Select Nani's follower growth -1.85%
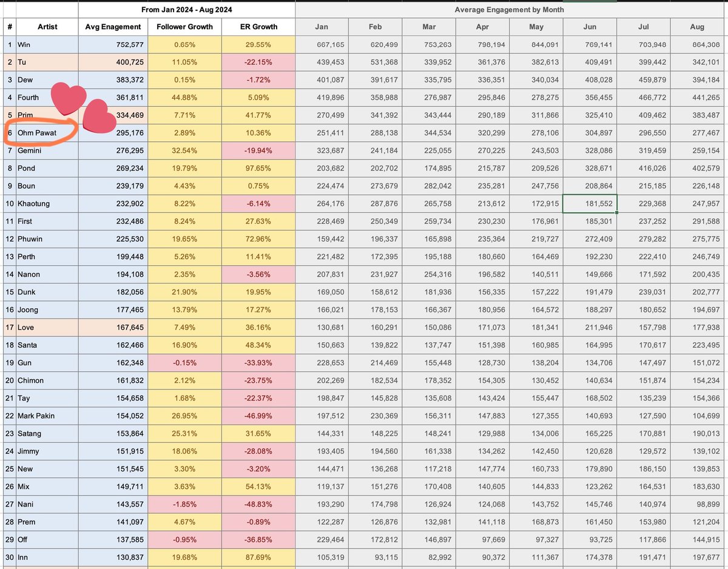This screenshot has width=728, height=569. click(x=184, y=504)
